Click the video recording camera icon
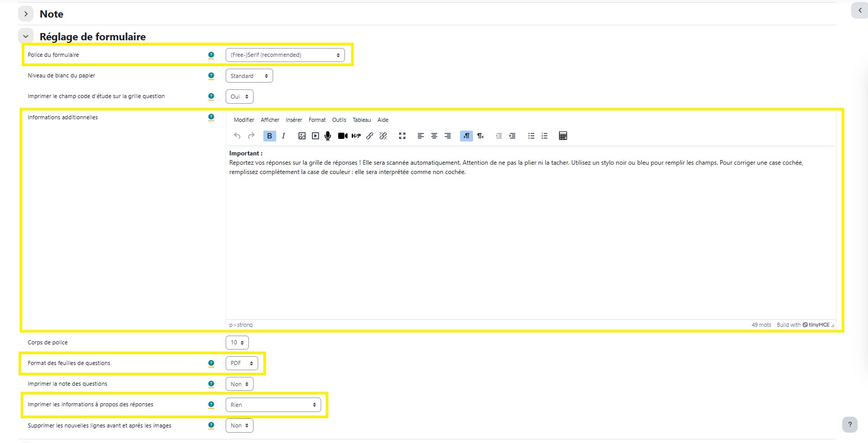Image resolution: width=868 pixels, height=443 pixels. pos(342,136)
